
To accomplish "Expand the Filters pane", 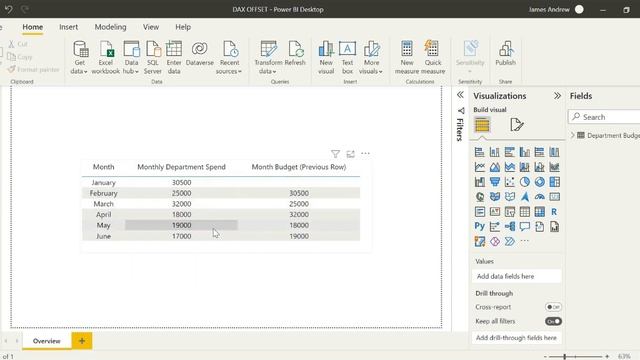I will pos(460,95).
